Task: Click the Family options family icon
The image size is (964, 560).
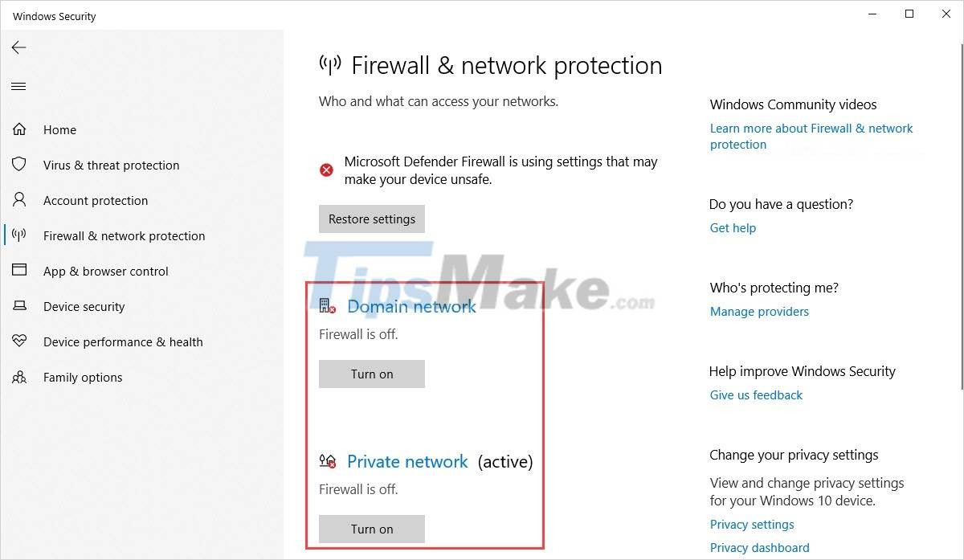Action: [x=19, y=377]
